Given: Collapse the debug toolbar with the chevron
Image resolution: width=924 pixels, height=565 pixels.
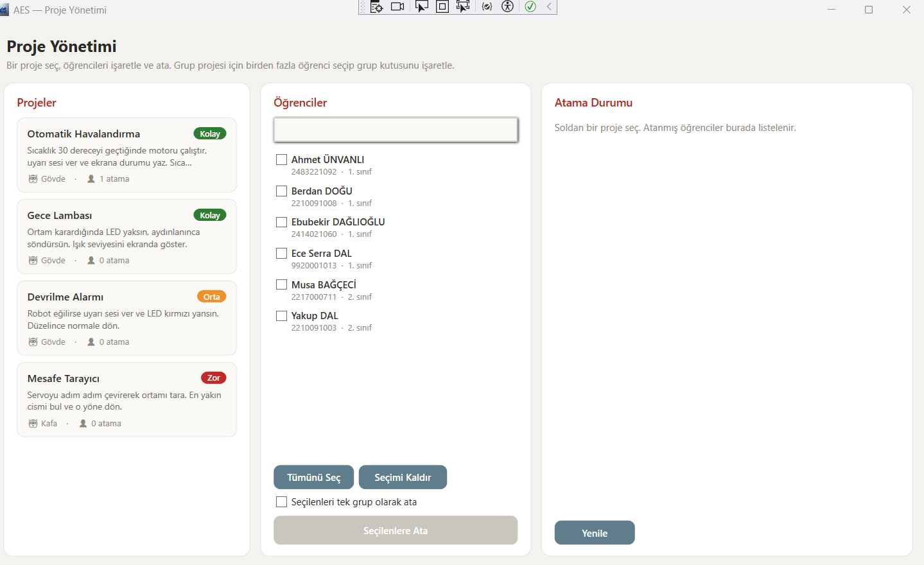Looking at the screenshot, I should 550,7.
